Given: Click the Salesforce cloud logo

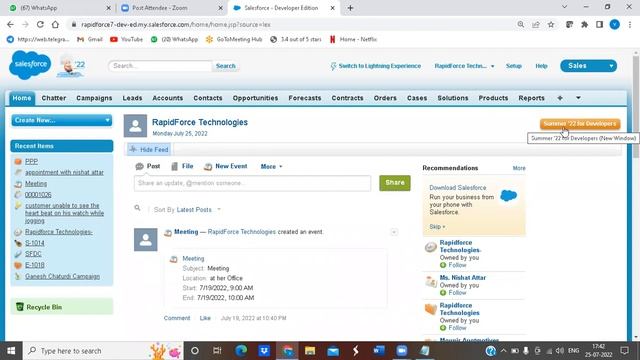Looking at the screenshot, I should click(30, 64).
